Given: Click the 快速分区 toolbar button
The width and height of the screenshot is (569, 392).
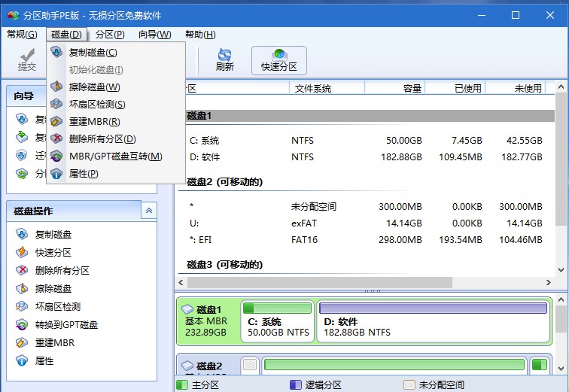Looking at the screenshot, I should (279, 60).
